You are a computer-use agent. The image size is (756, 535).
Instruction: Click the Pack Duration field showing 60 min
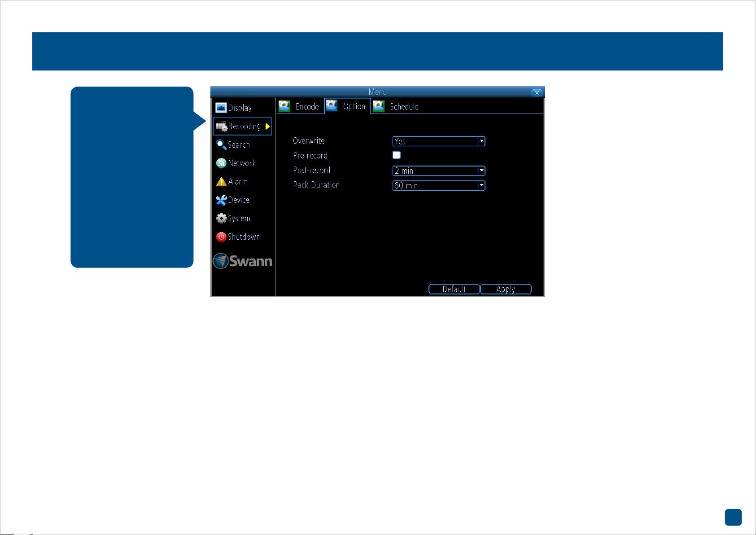click(x=439, y=185)
